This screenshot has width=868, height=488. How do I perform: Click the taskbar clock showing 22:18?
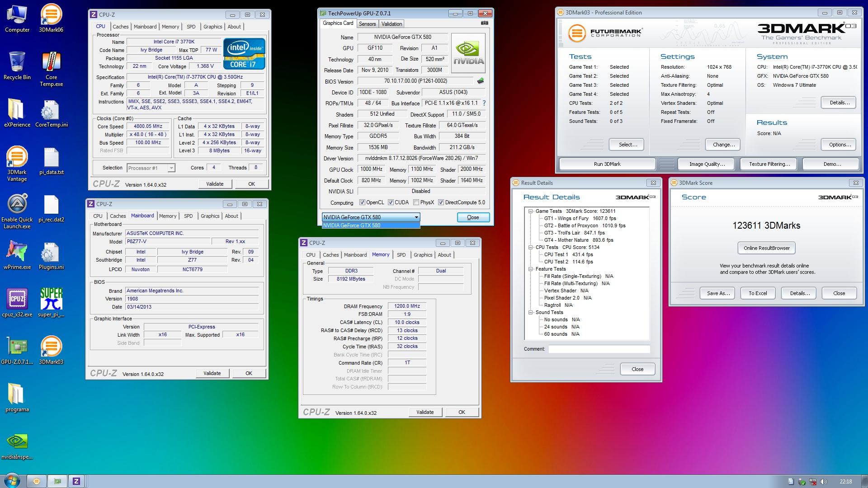tap(845, 482)
